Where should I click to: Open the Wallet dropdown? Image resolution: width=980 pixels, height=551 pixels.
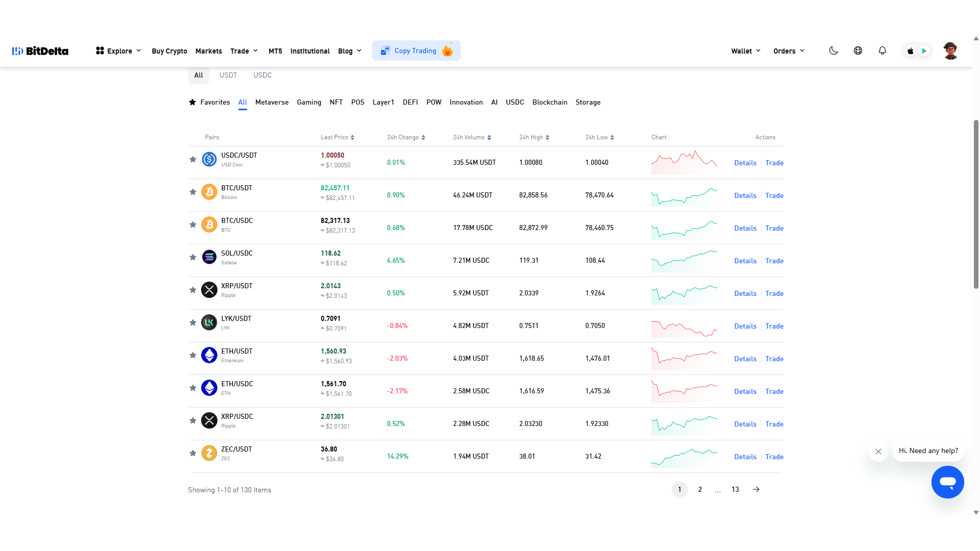point(746,51)
